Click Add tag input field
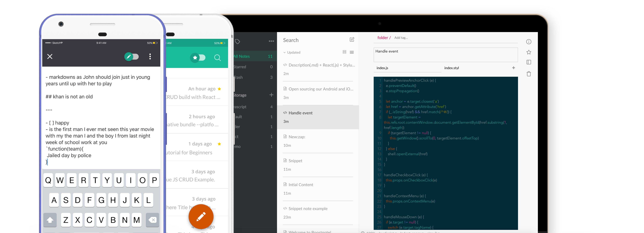 (400, 37)
